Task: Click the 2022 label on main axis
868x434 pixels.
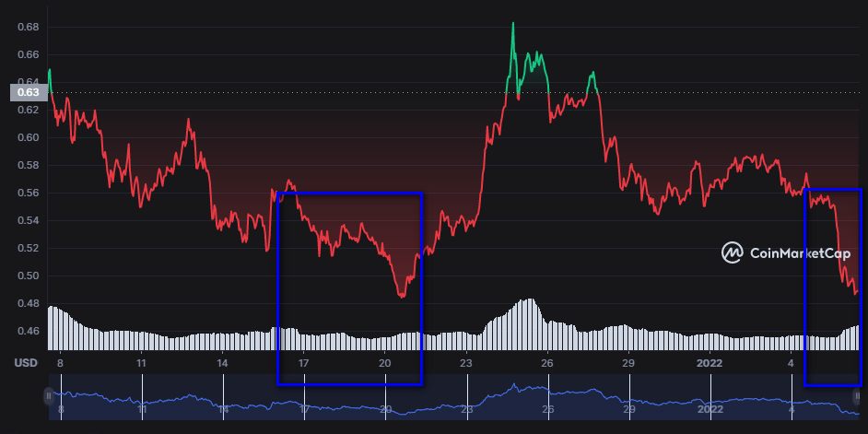Action: coord(710,363)
